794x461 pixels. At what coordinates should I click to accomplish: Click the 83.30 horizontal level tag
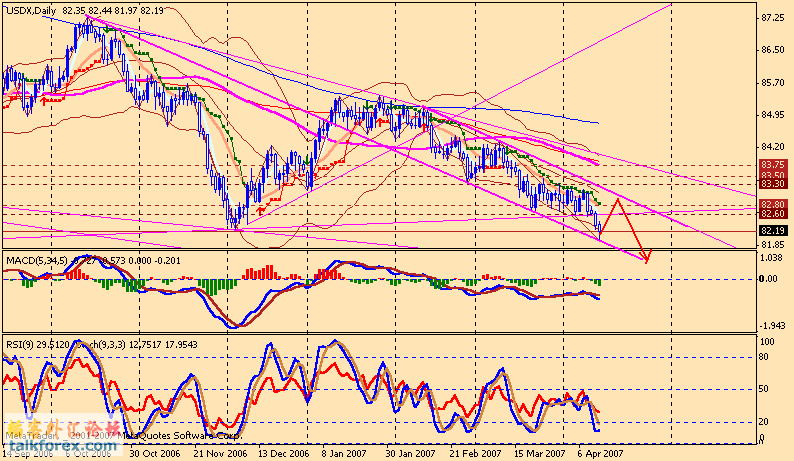pyautogui.click(x=773, y=184)
